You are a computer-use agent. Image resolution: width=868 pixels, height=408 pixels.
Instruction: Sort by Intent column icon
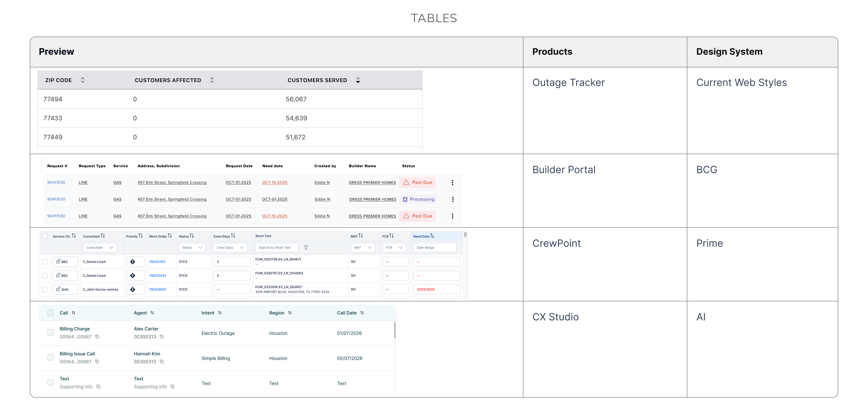click(220, 313)
